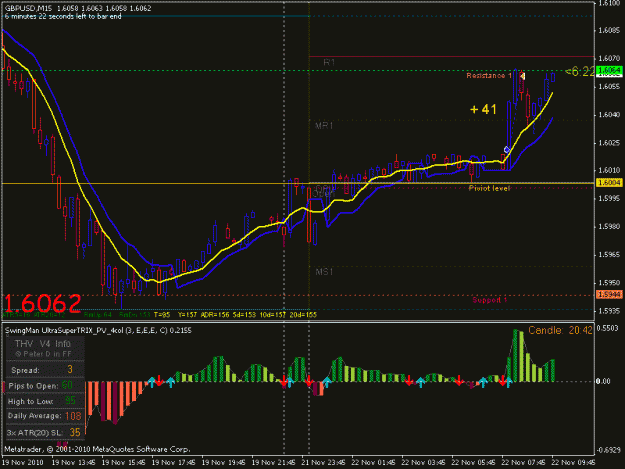This screenshot has height=469, width=625.
Task: Click the '<6:22' countdown label
Action: coord(580,72)
